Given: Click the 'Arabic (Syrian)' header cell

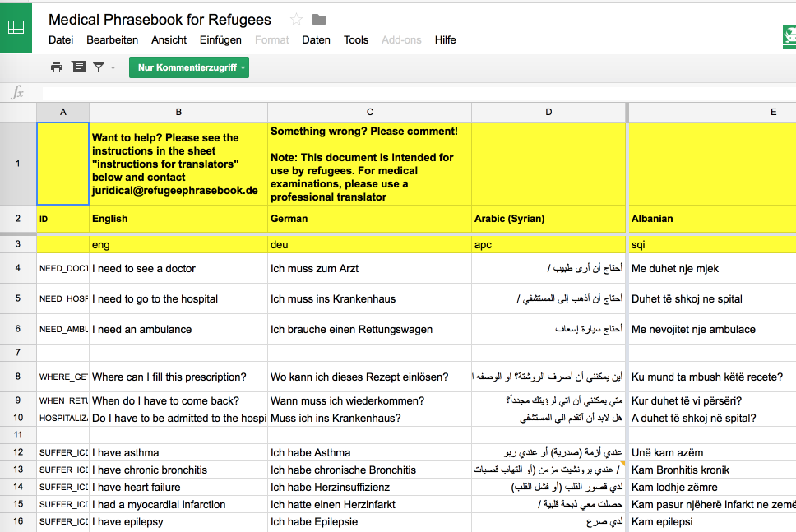Looking at the screenshot, I should point(548,219).
